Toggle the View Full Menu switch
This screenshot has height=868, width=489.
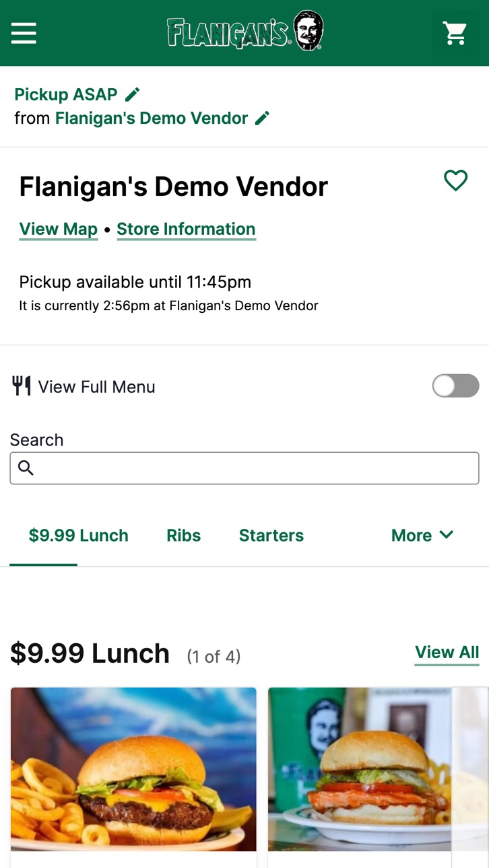[x=455, y=386]
